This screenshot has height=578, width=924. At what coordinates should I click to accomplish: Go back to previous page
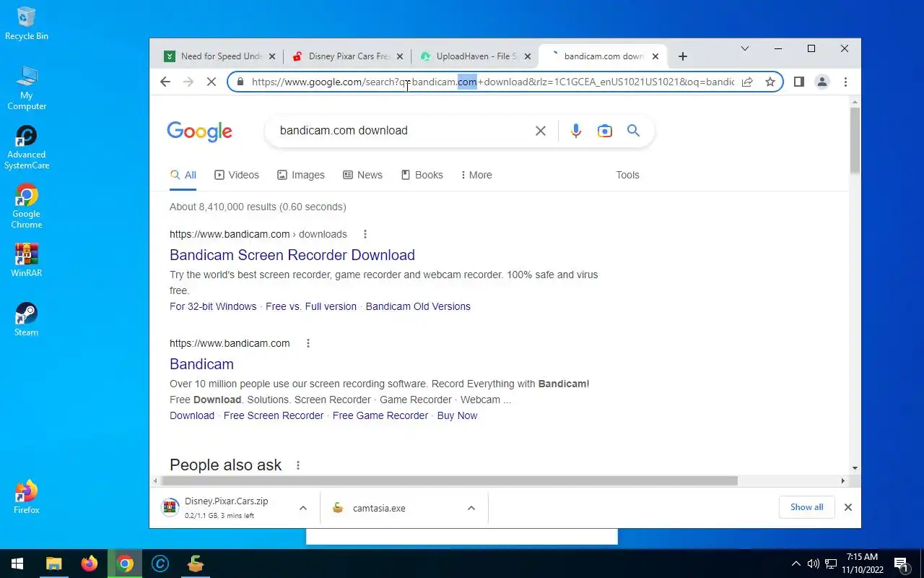click(x=165, y=82)
